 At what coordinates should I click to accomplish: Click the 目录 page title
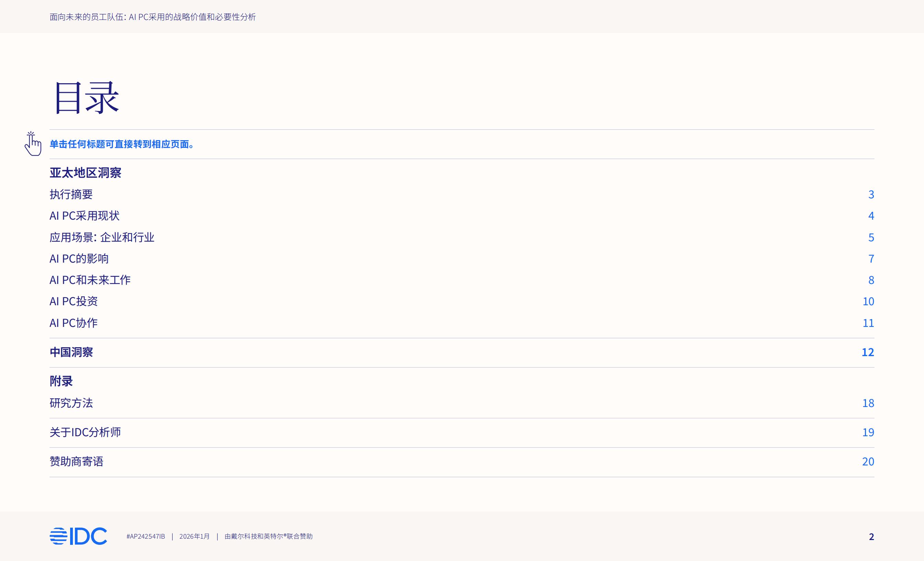[86, 98]
